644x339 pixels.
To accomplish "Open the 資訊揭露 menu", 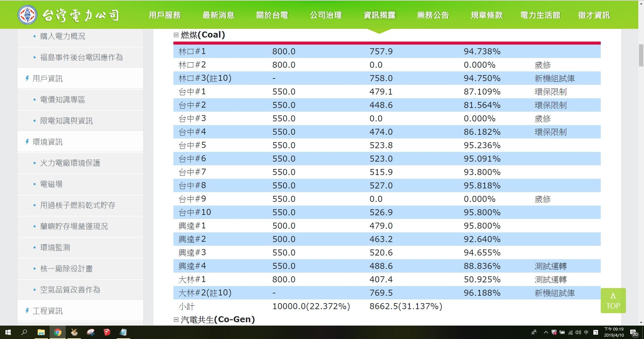I will coord(379,15).
